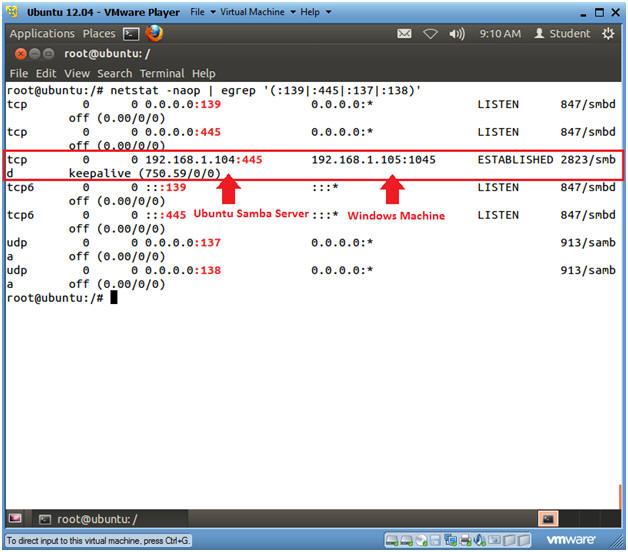Click the 0.0.0.0:445 local address

pos(183,132)
